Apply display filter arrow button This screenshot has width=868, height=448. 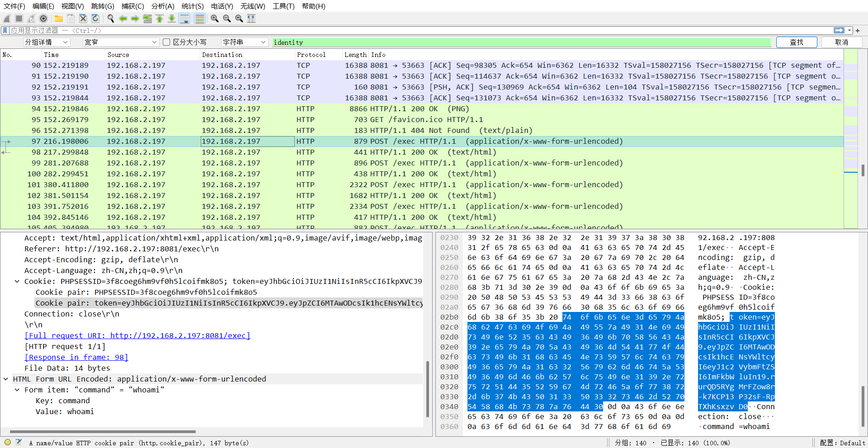839,30
